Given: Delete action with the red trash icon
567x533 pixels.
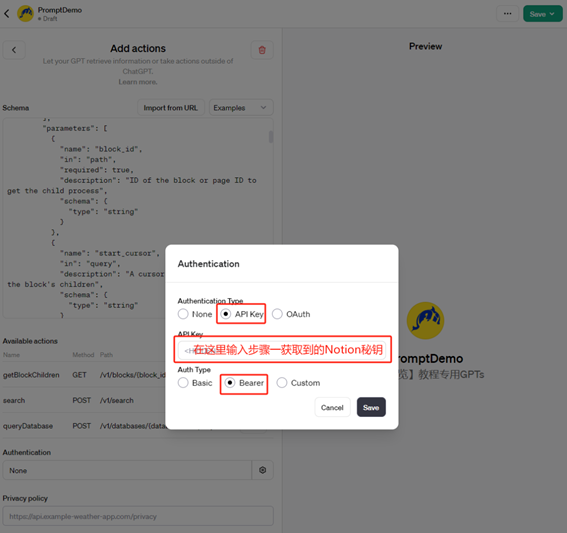Looking at the screenshot, I should (x=262, y=50).
